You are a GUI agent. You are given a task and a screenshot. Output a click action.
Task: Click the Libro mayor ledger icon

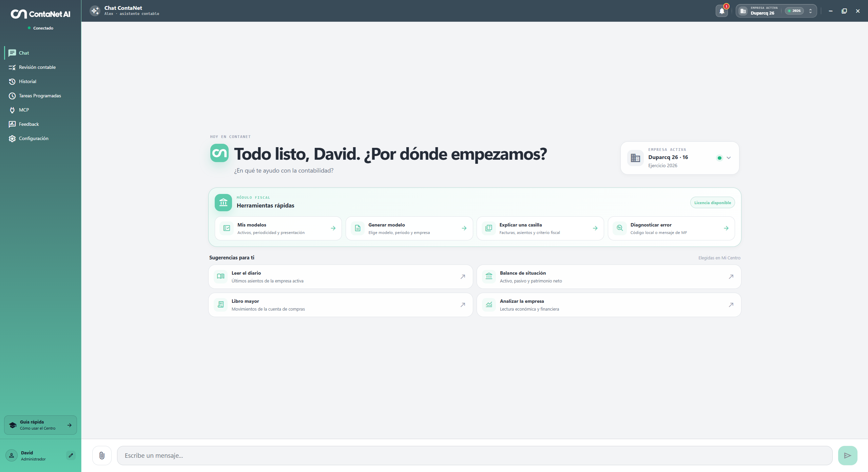click(x=220, y=304)
